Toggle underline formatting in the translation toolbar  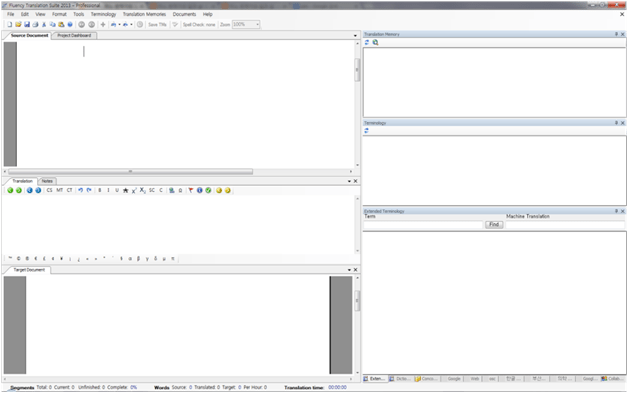[117, 190]
